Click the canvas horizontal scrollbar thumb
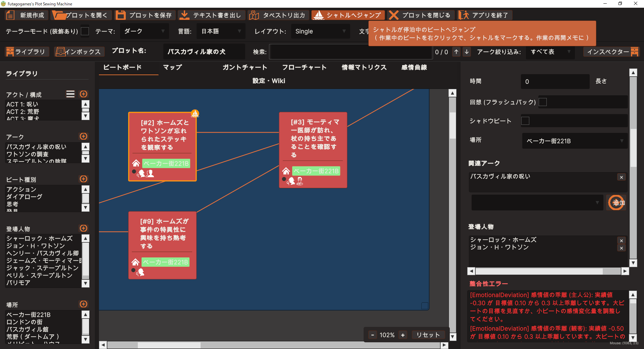This screenshot has width=644, height=349. tap(169, 345)
